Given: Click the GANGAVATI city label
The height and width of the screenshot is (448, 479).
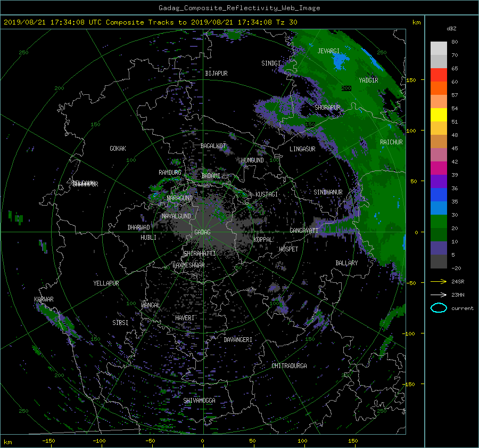Looking at the screenshot, I should pyautogui.click(x=304, y=230).
